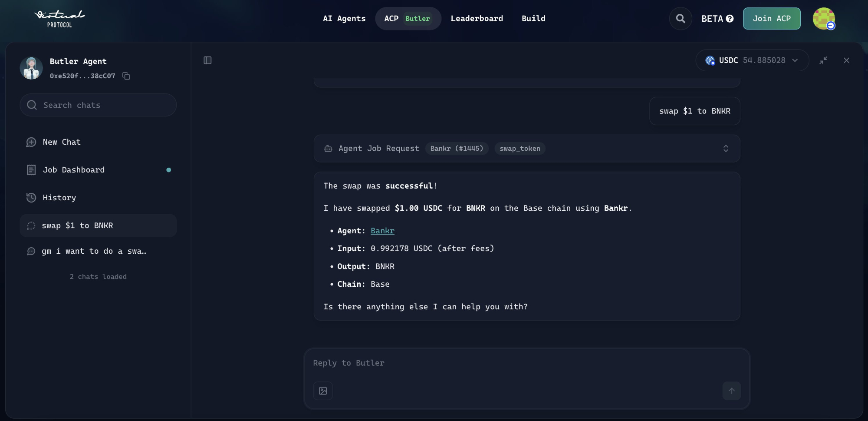
Task: Expand the Agent Job Request details
Action: pos(726,148)
